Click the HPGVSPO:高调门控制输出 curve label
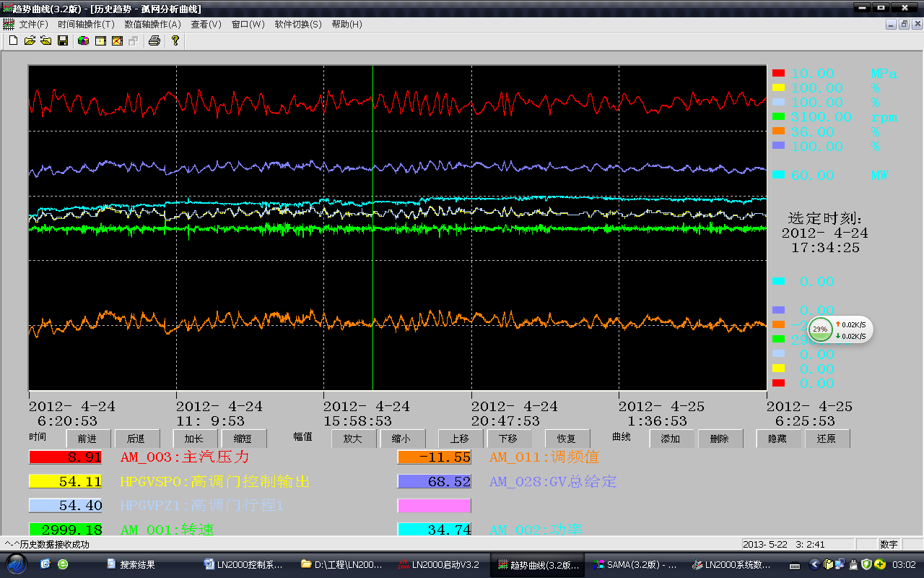 [x=215, y=481]
